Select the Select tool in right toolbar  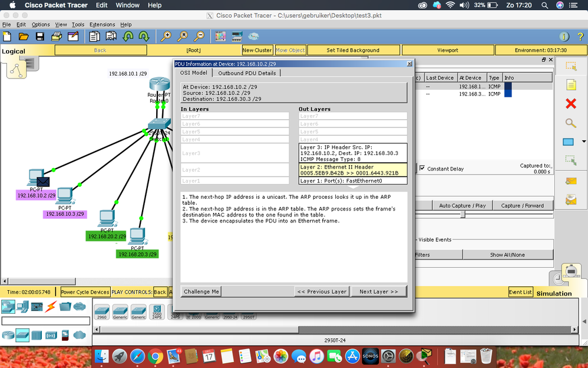tap(571, 66)
